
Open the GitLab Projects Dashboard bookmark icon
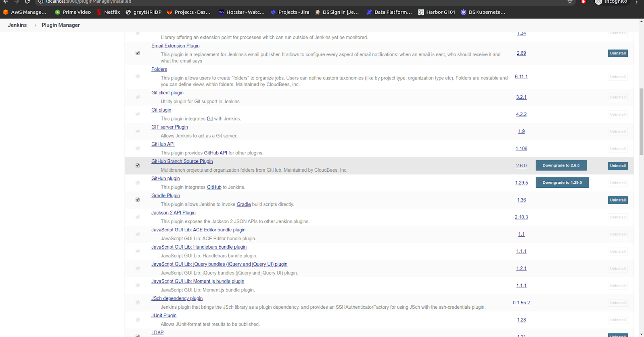169,12
